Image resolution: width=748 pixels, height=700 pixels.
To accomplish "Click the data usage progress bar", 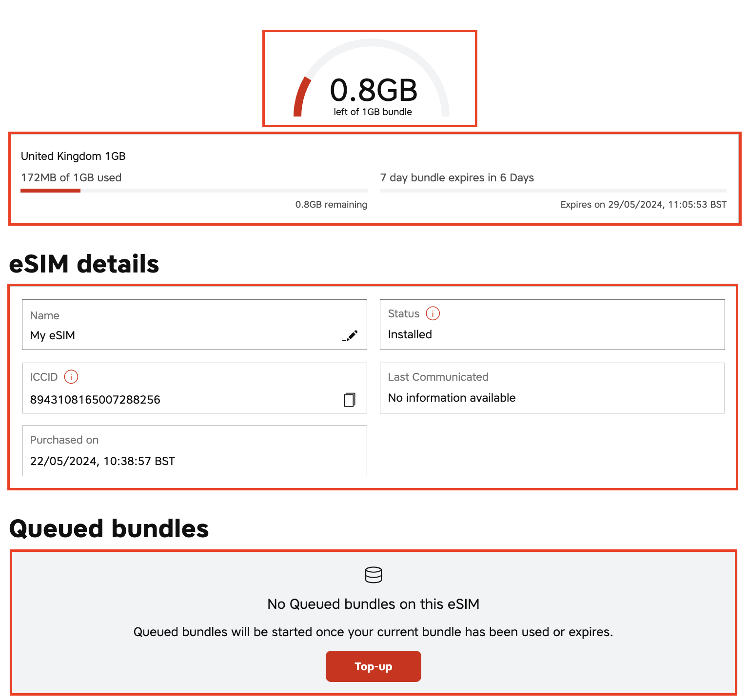I will click(x=194, y=191).
